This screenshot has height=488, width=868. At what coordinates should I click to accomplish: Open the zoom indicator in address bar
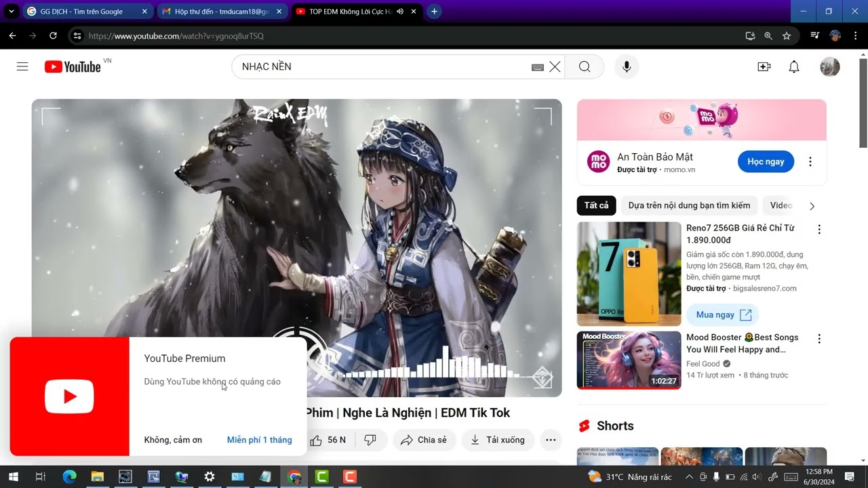coord(768,36)
